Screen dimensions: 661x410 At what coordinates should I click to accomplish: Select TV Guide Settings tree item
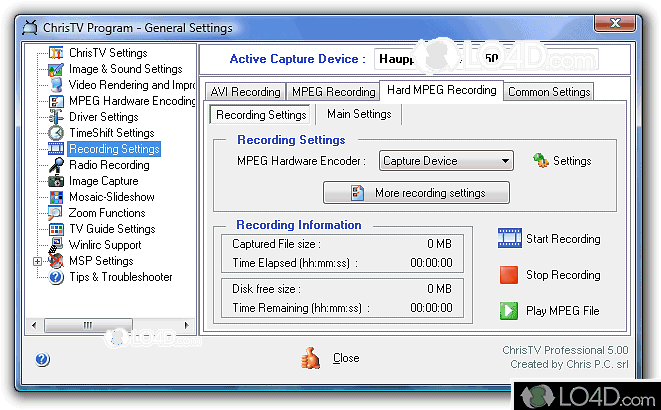click(x=113, y=229)
